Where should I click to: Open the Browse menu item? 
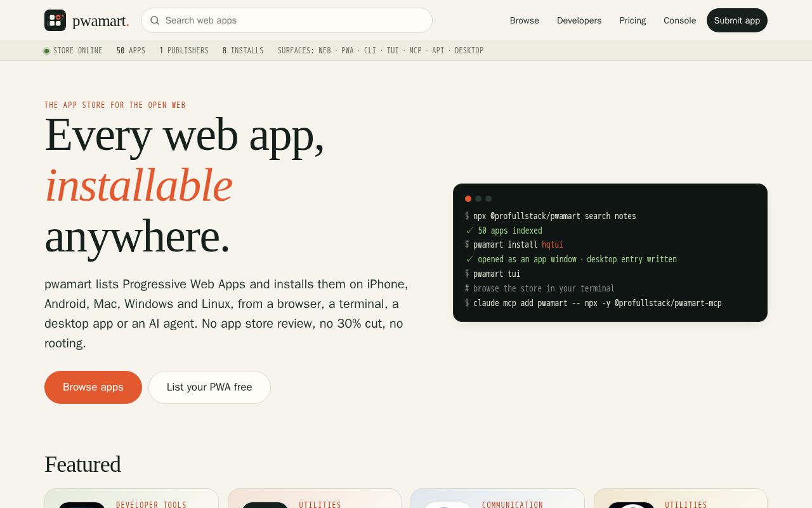pyautogui.click(x=525, y=20)
